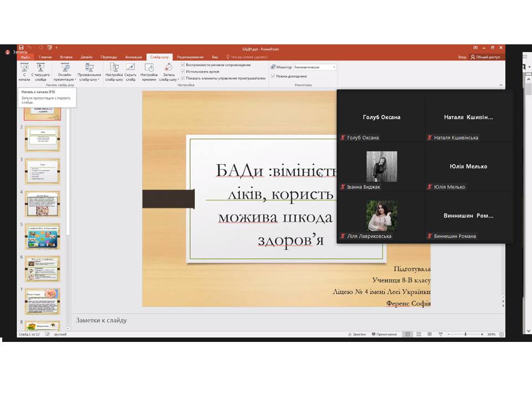Viewport: 532px width, 399px height.
Task: Switch to 'Рецензирование' ribbon tab
Action: [190, 57]
